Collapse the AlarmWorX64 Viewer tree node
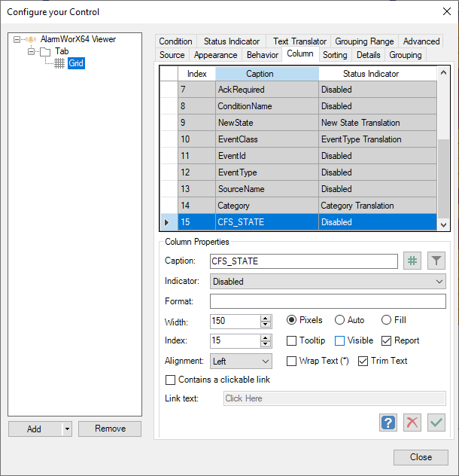This screenshot has height=476, width=459. 17,39
